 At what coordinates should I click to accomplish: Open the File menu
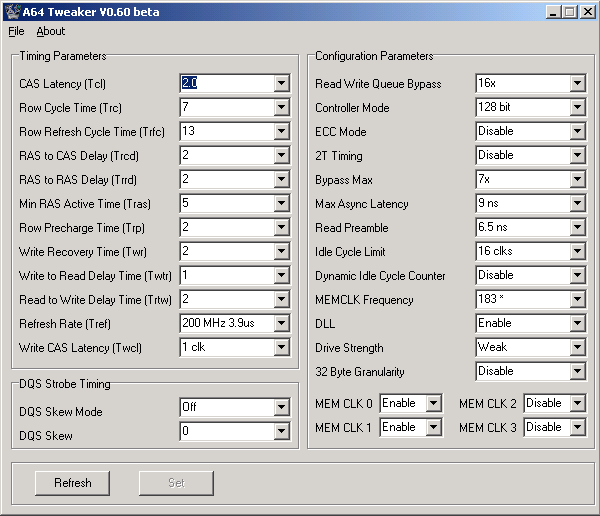(x=16, y=31)
